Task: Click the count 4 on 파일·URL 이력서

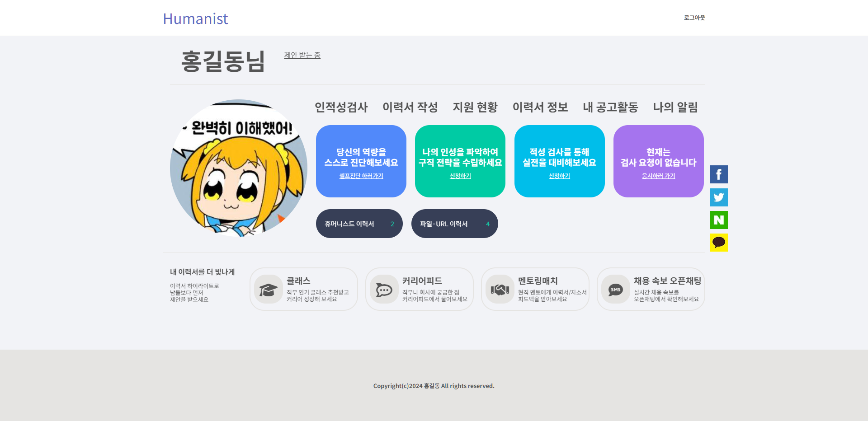Action: tap(488, 224)
